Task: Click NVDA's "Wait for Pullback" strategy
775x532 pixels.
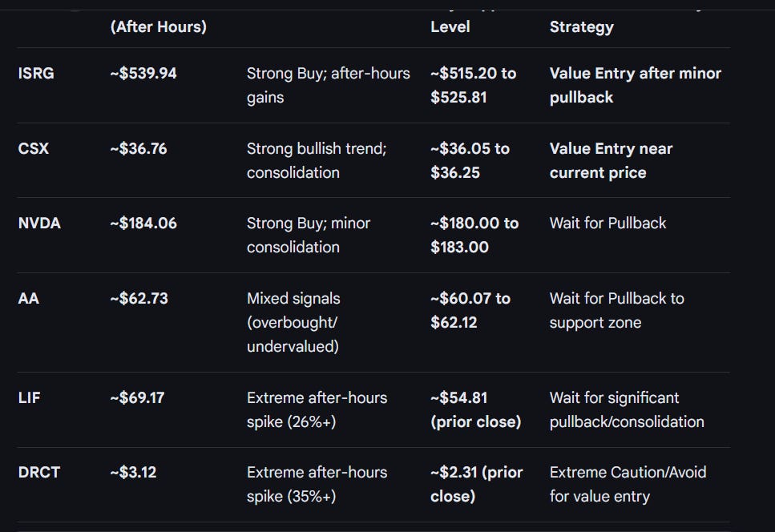Action: coord(607,223)
